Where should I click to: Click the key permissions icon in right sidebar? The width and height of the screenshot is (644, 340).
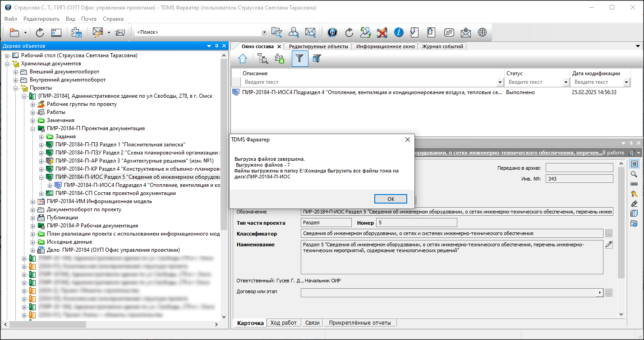pyautogui.click(x=634, y=194)
